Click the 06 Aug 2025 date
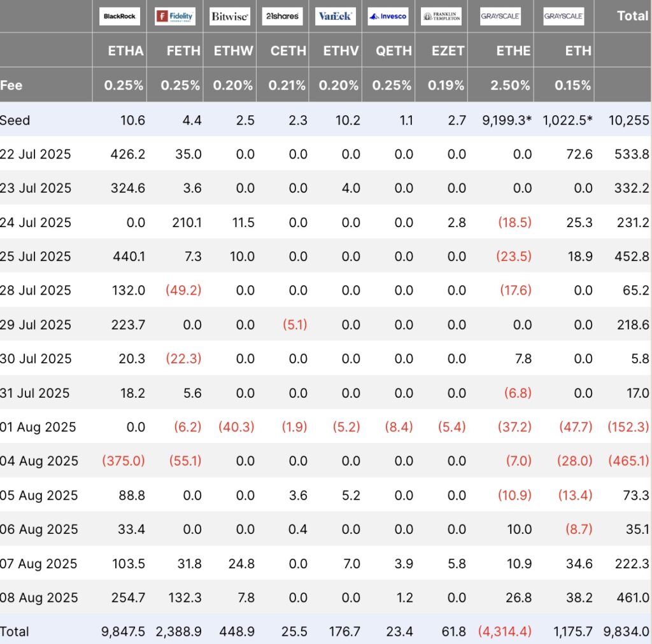Screen dimensions: 652x644 [x=39, y=529]
